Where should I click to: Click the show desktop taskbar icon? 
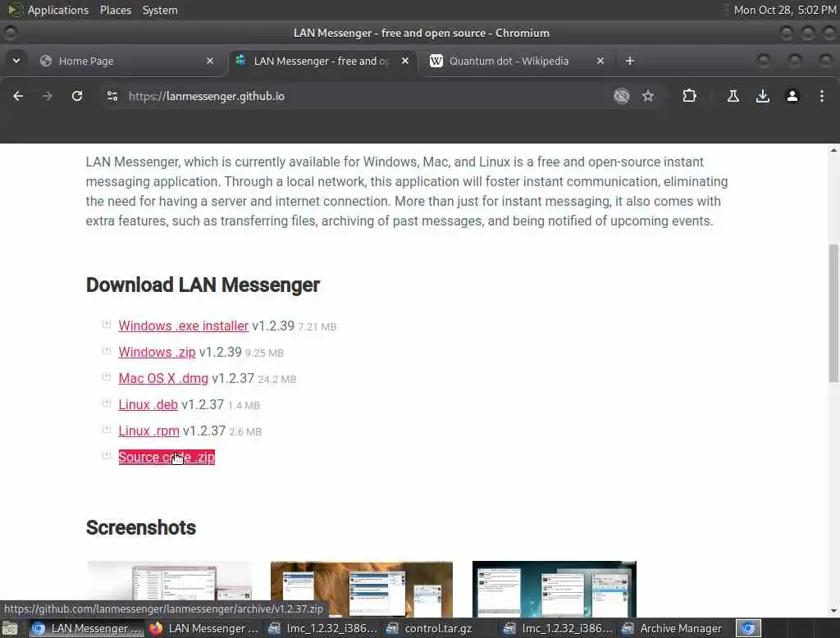pos(10,628)
